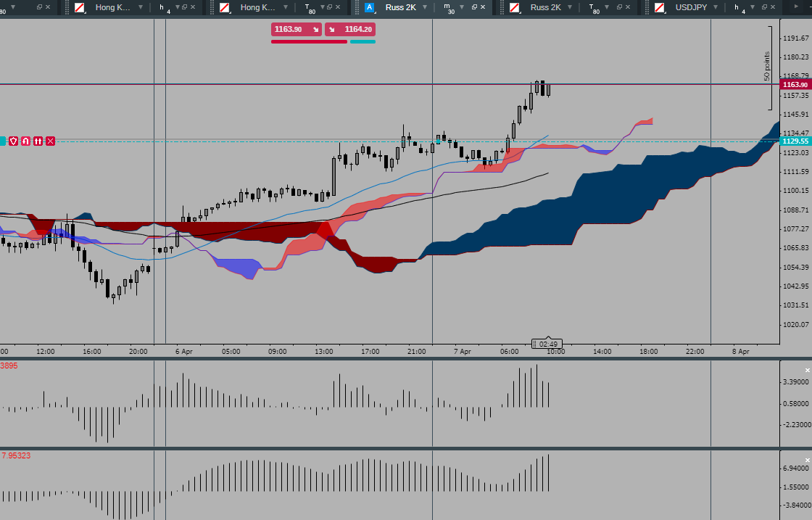
Task: Click the 50 points scale ruler
Action: (x=768, y=67)
